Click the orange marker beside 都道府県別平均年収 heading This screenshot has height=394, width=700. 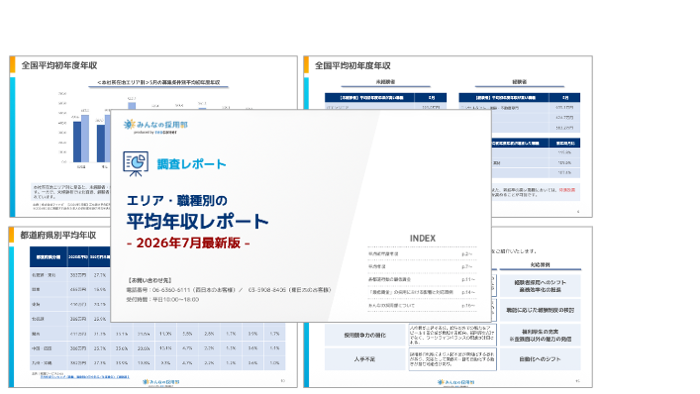[12, 235]
